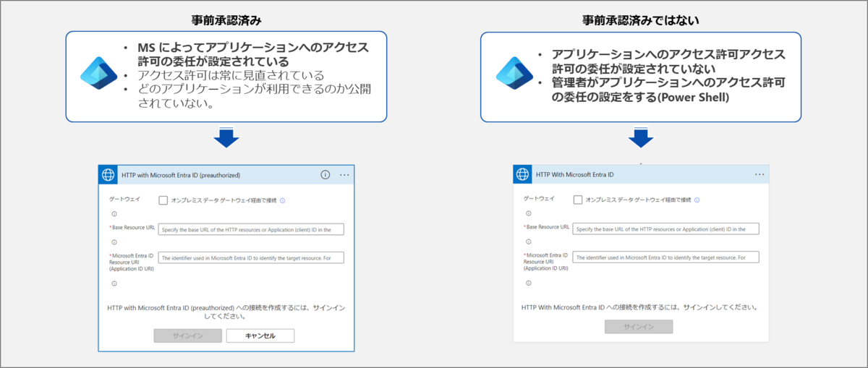
Task: Focus Base Resource URL field in preauthorized card
Action: pos(251,229)
